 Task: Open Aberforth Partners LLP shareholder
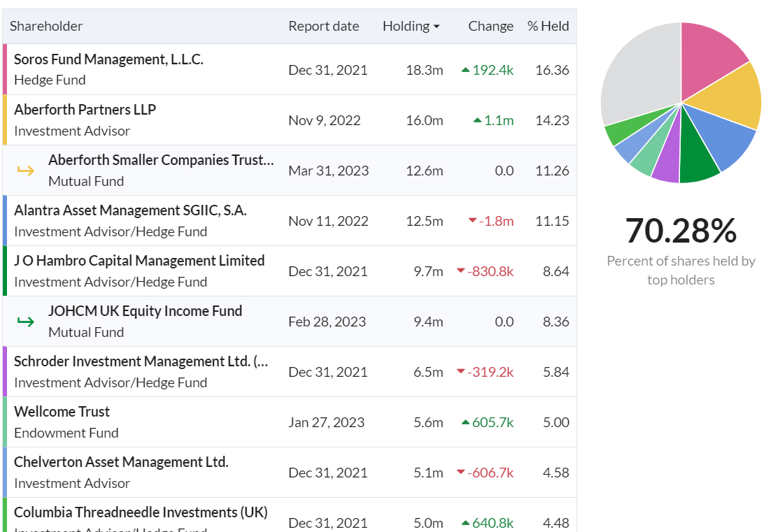point(85,110)
